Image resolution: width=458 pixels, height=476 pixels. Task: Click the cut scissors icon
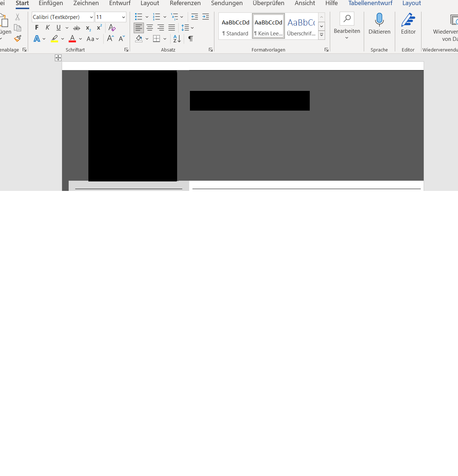tap(18, 17)
